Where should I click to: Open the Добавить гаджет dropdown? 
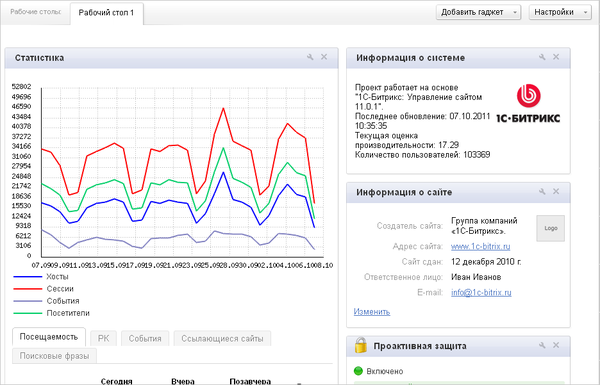[x=478, y=12]
